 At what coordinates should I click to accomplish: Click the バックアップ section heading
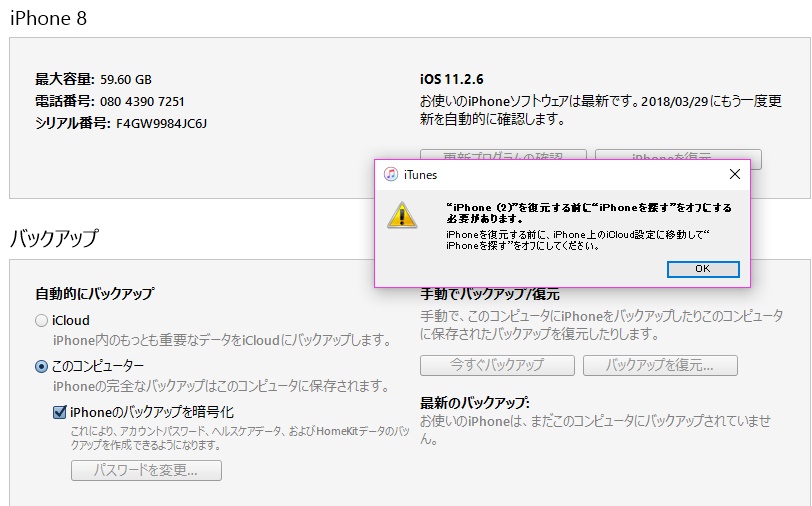[x=54, y=238]
